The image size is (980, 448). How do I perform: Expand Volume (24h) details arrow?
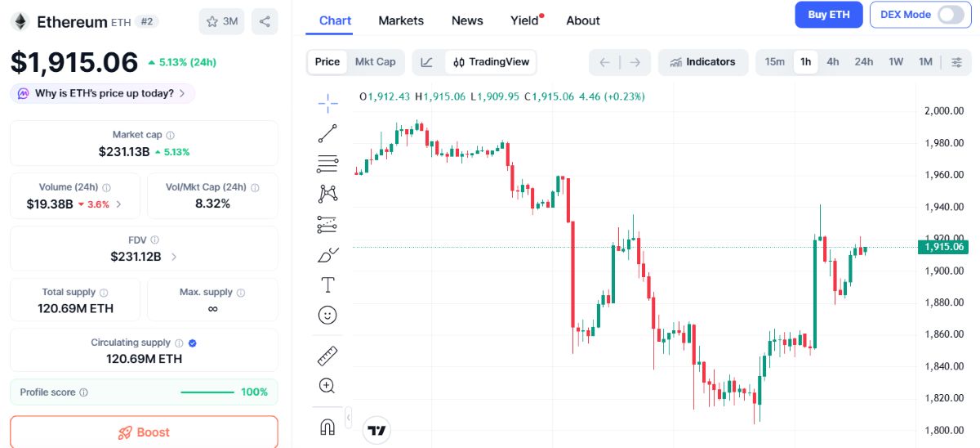119,204
